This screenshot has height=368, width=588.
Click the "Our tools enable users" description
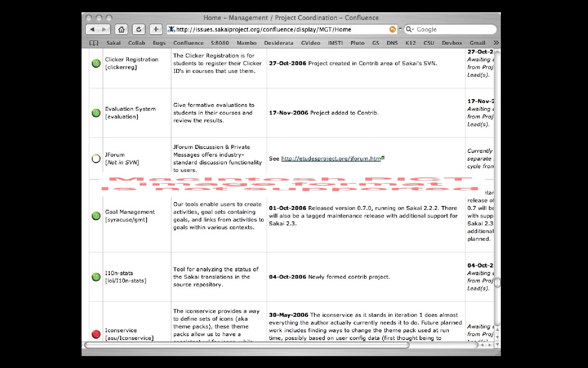[218, 216]
